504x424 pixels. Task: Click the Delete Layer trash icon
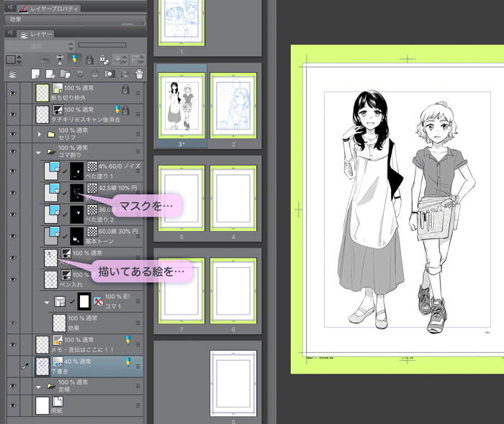(x=139, y=74)
